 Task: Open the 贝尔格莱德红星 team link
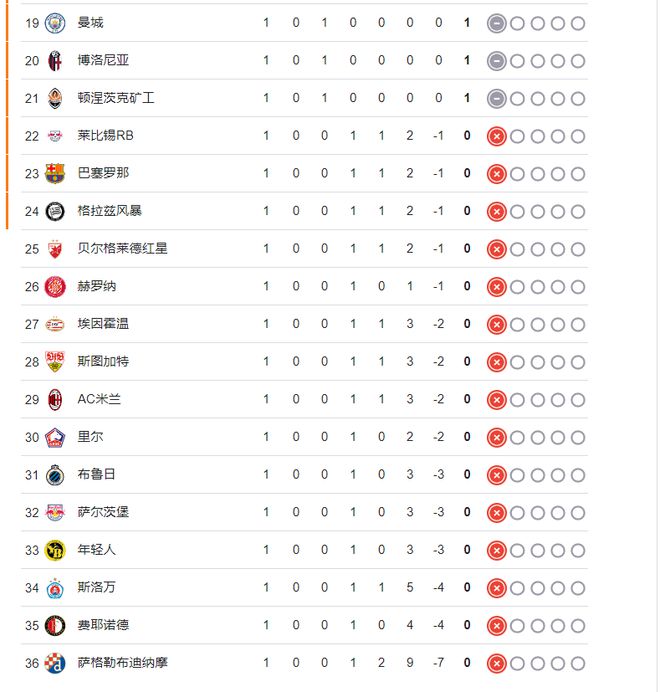(x=122, y=249)
